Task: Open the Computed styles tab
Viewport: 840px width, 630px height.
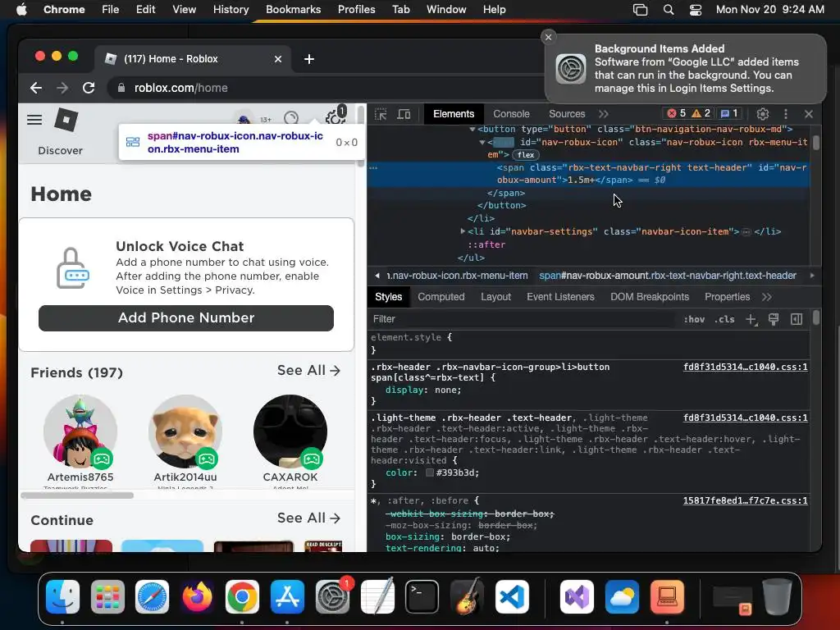Action: (x=441, y=297)
